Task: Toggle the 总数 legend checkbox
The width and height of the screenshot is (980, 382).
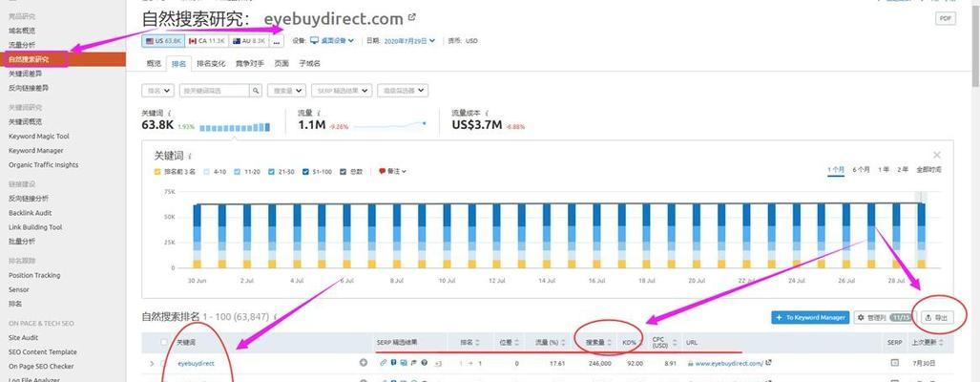Action: point(344,171)
